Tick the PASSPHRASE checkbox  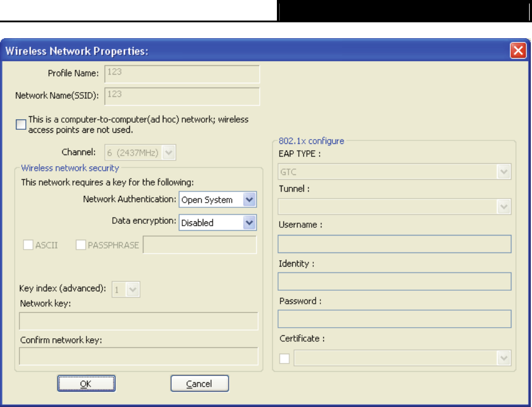81,245
